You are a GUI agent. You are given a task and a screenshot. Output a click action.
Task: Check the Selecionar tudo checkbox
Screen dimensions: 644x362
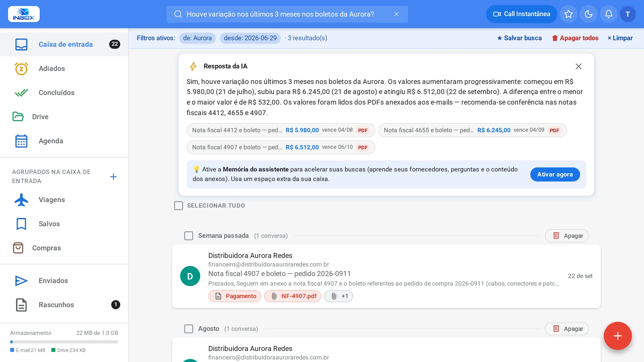coord(178,205)
